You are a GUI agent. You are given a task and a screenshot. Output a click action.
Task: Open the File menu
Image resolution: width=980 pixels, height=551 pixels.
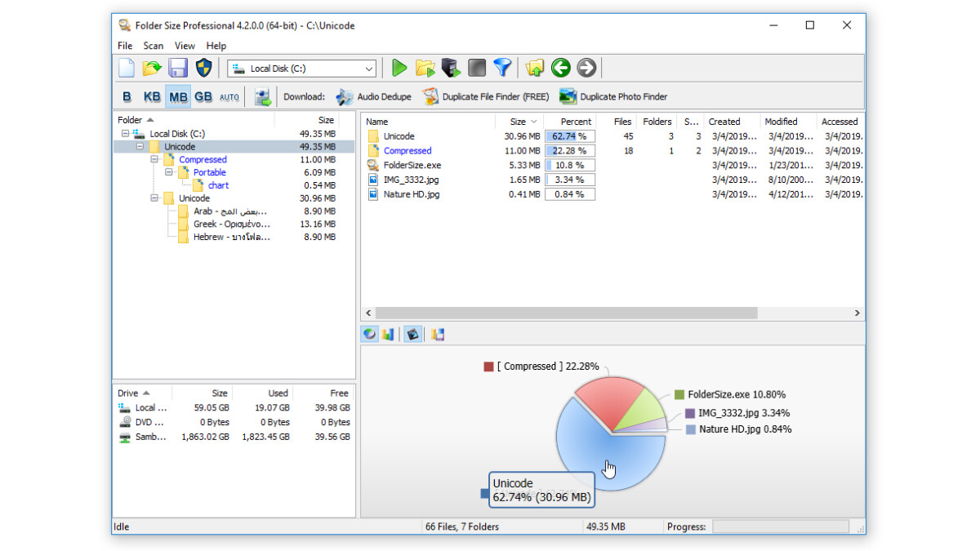[125, 46]
